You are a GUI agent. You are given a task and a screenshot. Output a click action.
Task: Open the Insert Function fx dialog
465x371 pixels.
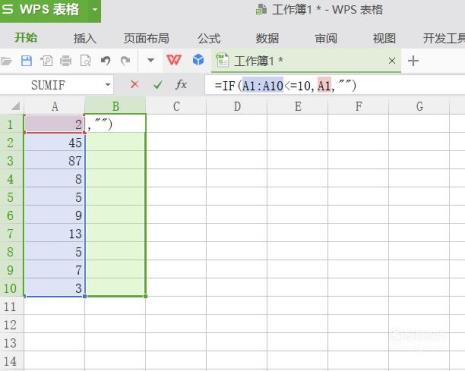(x=181, y=85)
